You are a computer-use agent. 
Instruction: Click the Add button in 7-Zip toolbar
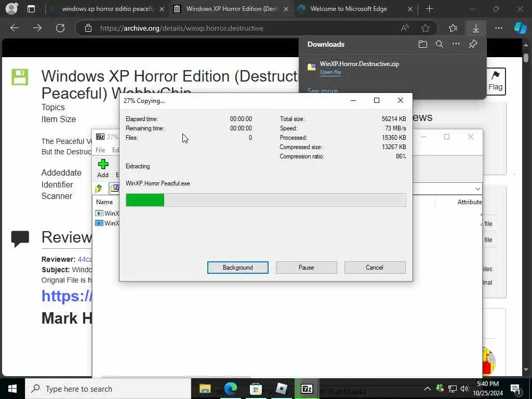coord(103,169)
